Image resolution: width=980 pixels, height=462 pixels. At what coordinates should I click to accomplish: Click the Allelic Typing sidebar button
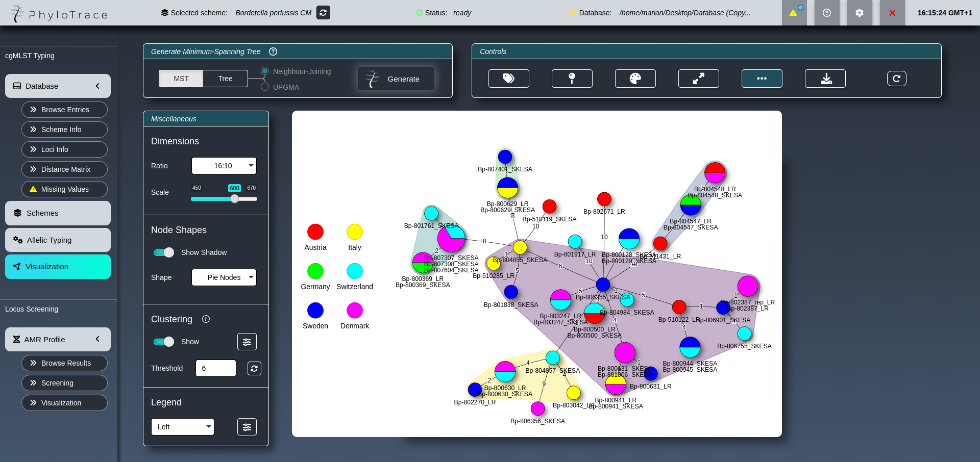click(x=58, y=240)
